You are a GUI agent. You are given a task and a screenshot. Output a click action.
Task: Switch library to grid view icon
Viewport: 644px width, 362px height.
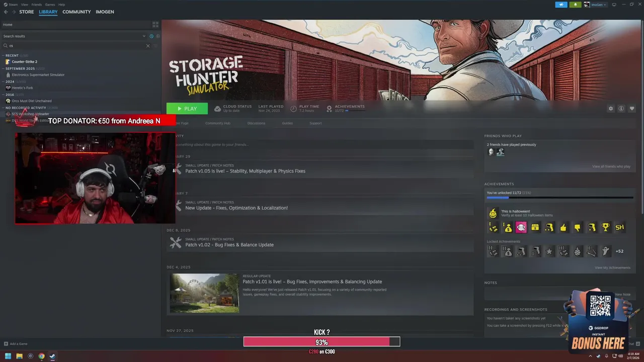click(155, 24)
